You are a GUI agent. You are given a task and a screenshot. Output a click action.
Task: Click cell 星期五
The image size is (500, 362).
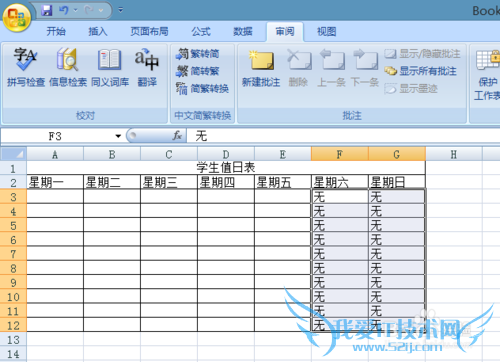point(283,182)
